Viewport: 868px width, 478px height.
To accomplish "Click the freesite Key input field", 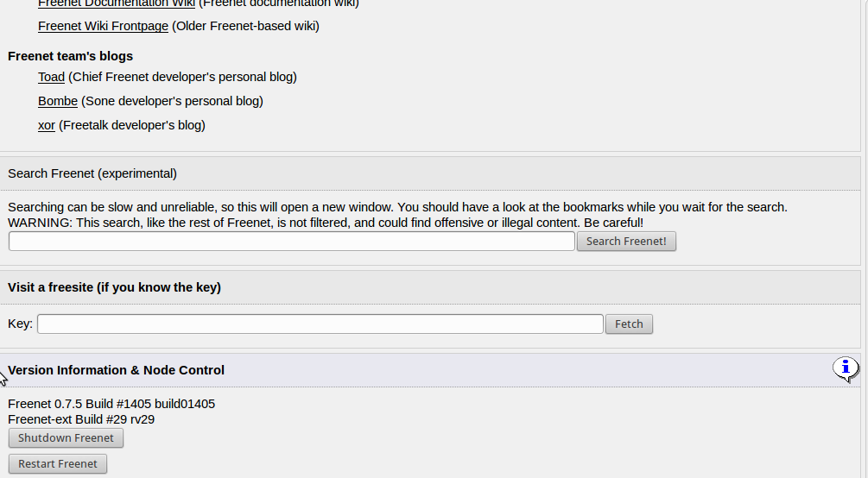I will (320, 324).
